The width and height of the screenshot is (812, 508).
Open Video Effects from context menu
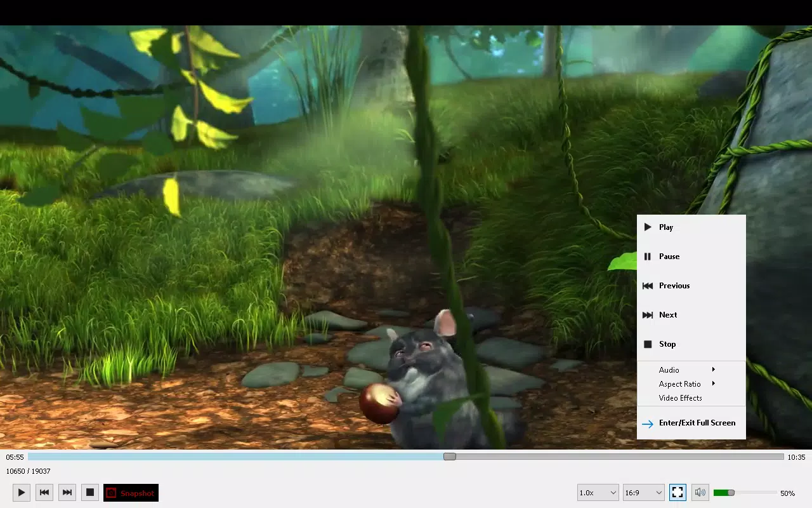click(x=691, y=398)
